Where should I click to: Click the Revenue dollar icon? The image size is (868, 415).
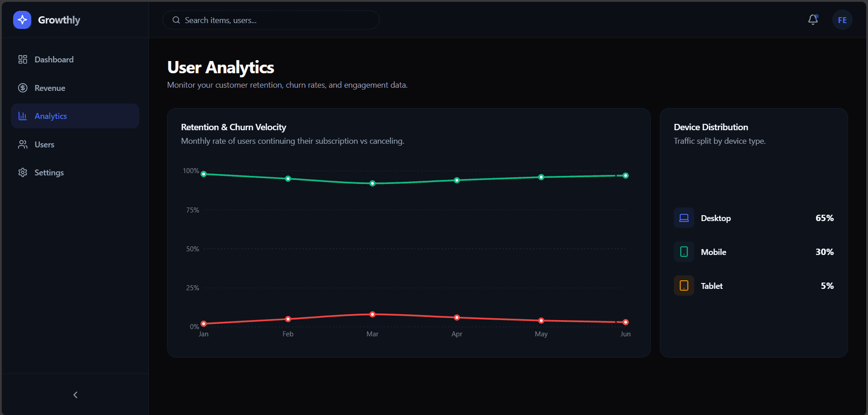coord(23,88)
